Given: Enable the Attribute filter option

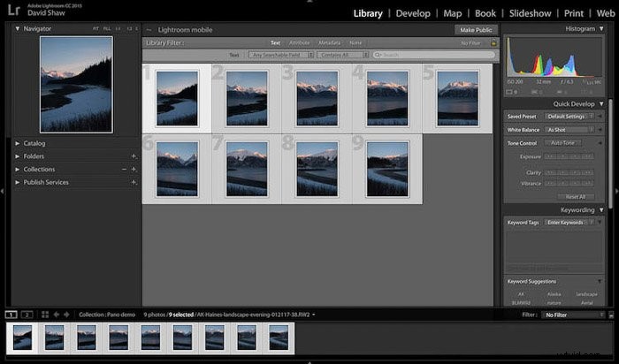Looking at the screenshot, I should (299, 42).
